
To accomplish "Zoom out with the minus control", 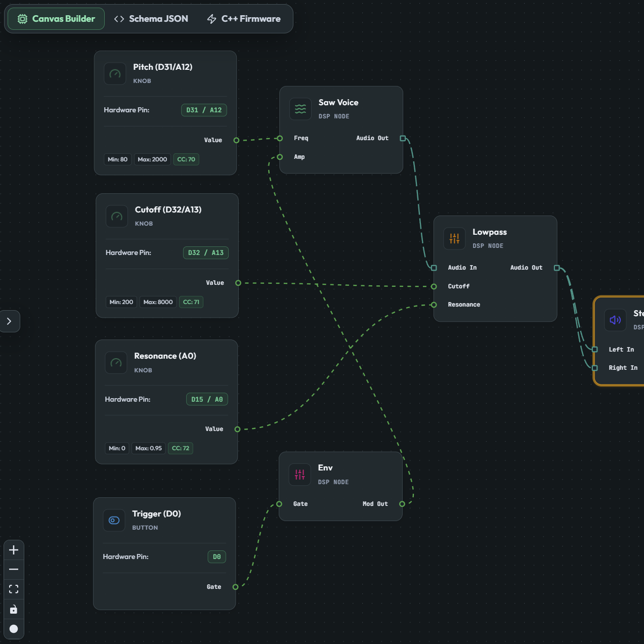I will coord(14,570).
